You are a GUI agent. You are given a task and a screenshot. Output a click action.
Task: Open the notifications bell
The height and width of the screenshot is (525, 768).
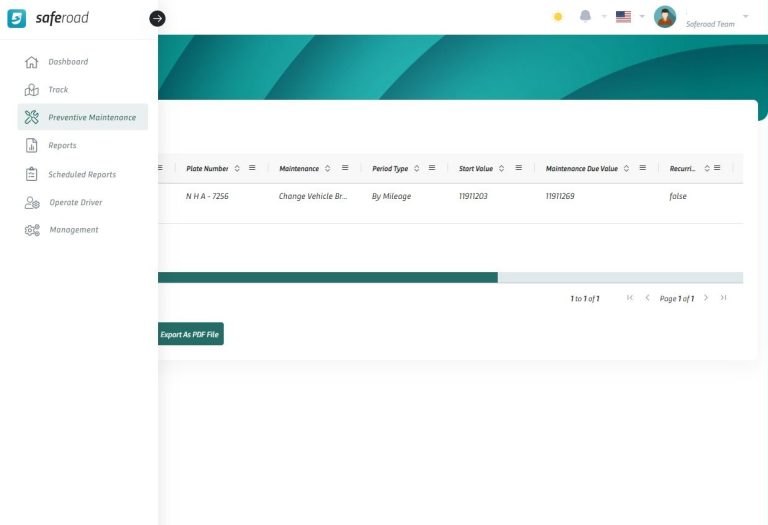[586, 16]
